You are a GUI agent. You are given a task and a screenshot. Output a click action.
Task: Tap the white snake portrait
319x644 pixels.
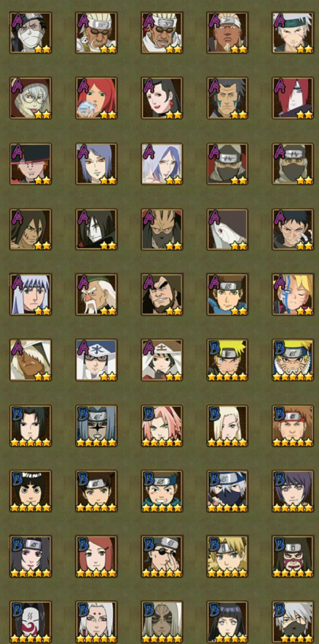227,229
